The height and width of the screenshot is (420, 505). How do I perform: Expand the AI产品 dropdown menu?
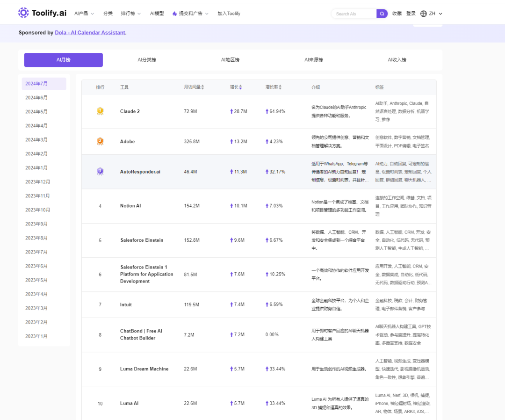point(84,14)
